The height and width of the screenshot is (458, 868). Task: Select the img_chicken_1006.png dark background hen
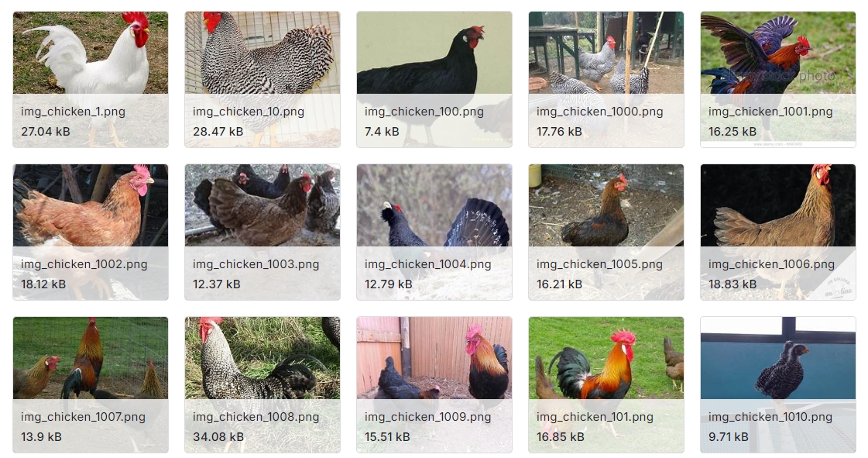[x=777, y=232]
